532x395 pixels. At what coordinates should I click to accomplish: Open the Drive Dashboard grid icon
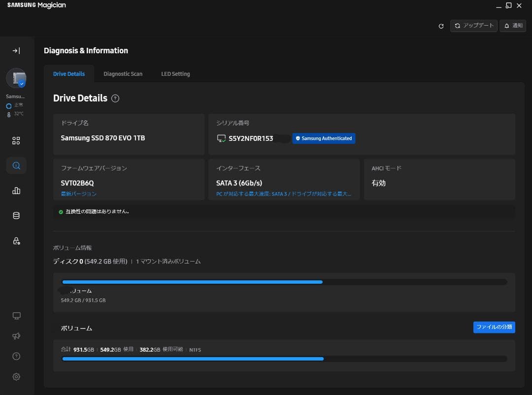(16, 140)
